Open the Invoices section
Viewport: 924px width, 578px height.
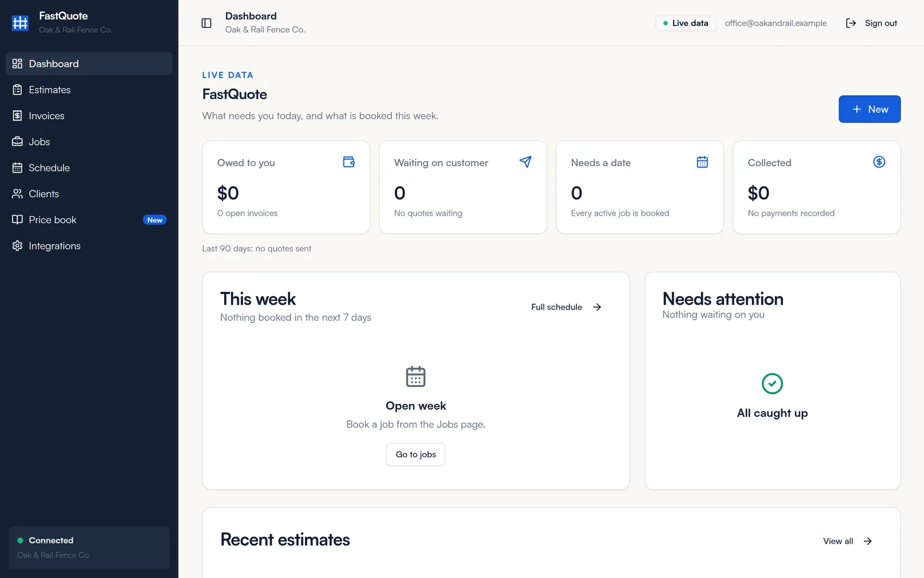89,116
